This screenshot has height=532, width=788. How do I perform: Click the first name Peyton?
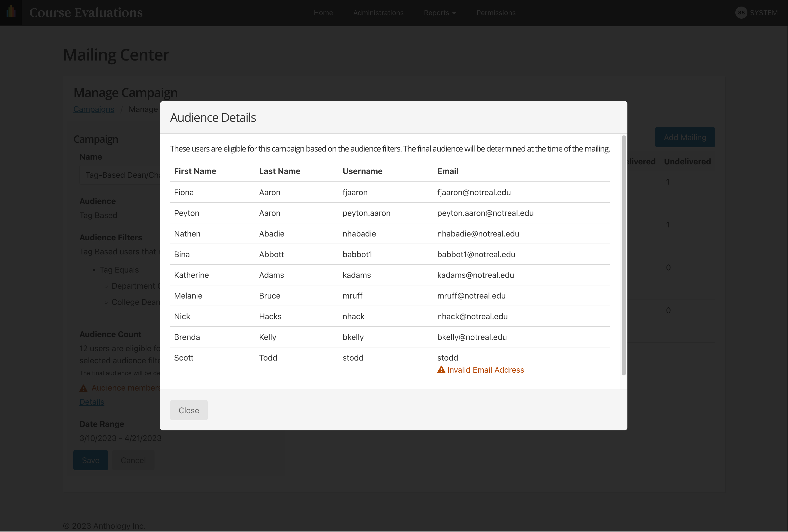(187, 213)
